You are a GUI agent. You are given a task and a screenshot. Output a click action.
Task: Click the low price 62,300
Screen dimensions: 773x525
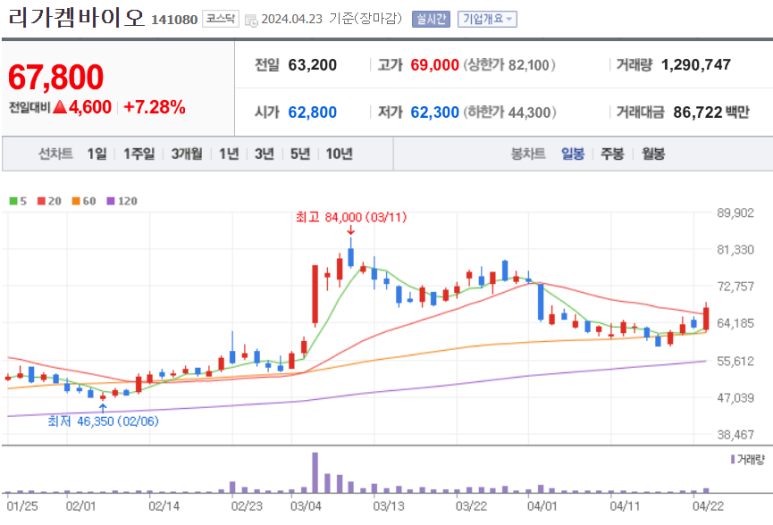click(x=435, y=112)
